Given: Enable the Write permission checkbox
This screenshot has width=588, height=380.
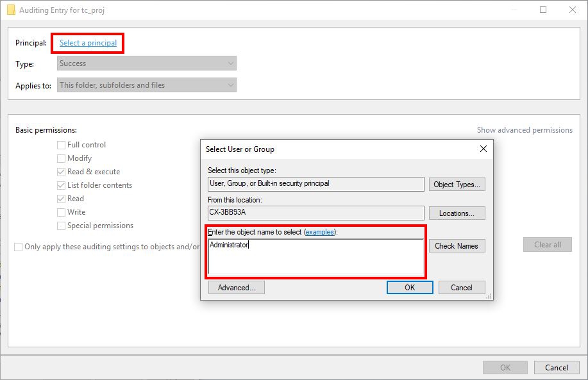Looking at the screenshot, I should [61, 213].
